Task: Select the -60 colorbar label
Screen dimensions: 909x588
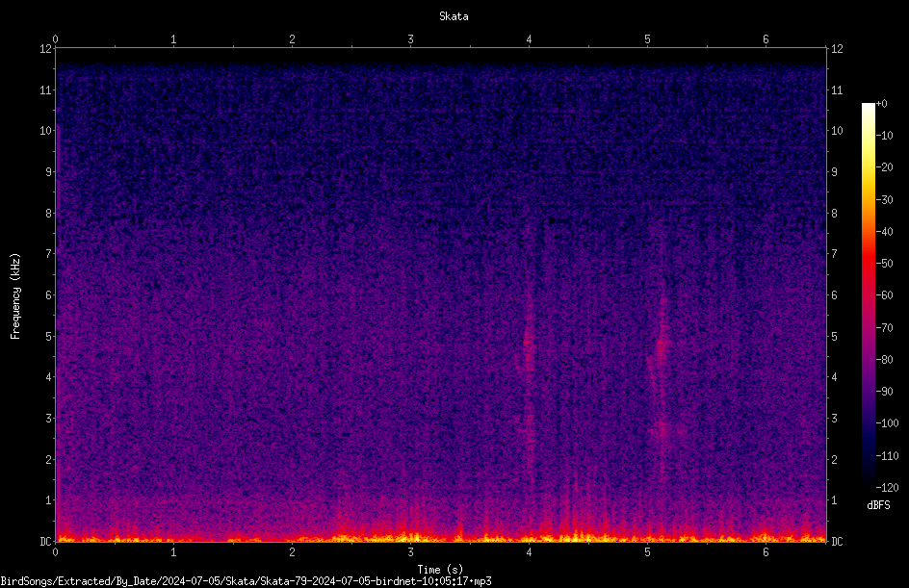Action: coord(884,295)
